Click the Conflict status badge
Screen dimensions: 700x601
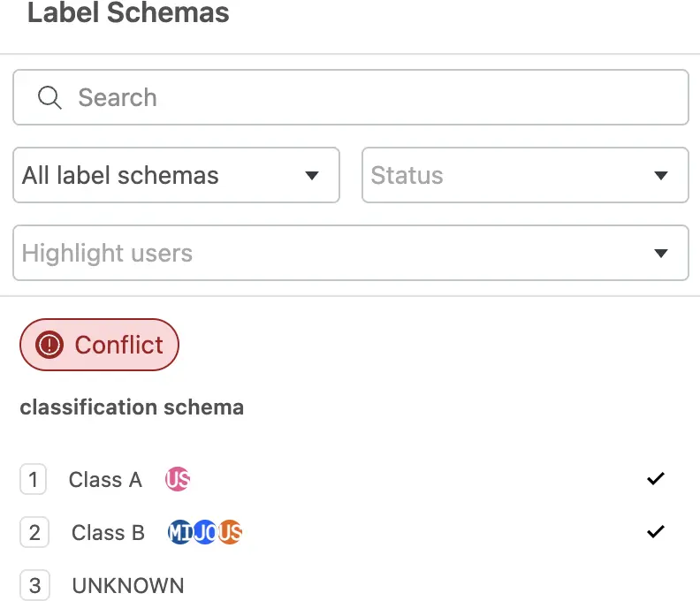pos(99,345)
